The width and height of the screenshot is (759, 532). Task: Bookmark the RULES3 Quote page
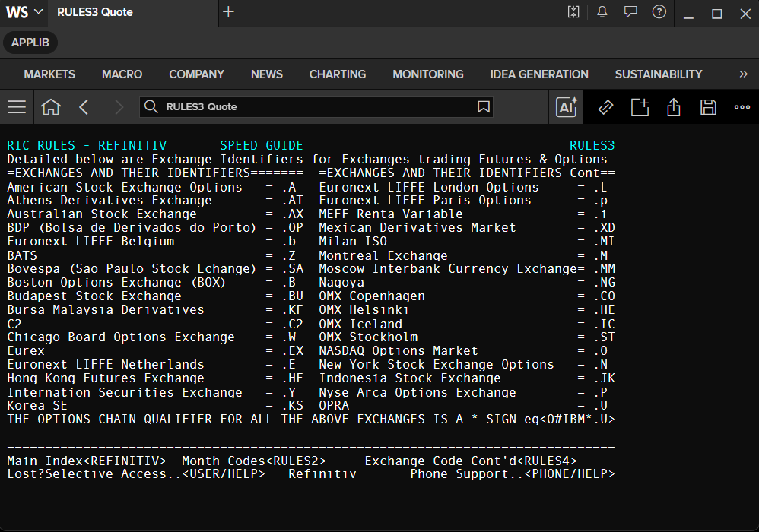click(483, 107)
